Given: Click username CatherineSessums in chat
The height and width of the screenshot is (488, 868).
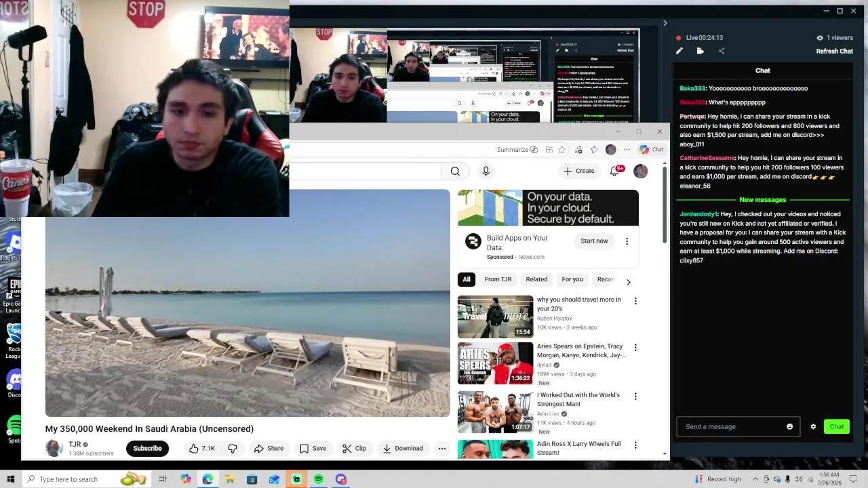Looking at the screenshot, I should 707,158.
